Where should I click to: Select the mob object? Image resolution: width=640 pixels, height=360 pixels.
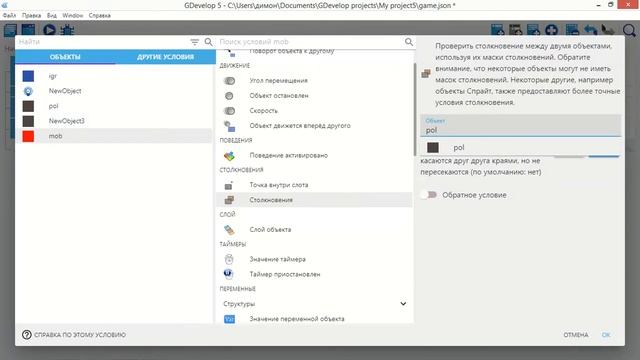pos(113,136)
